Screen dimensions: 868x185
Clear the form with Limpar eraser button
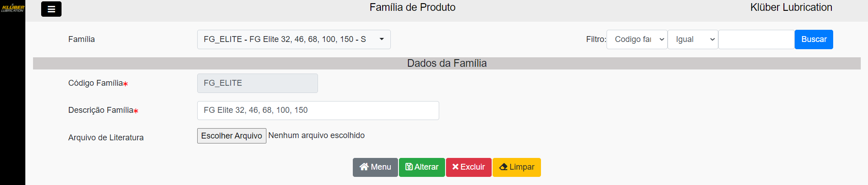517,167
